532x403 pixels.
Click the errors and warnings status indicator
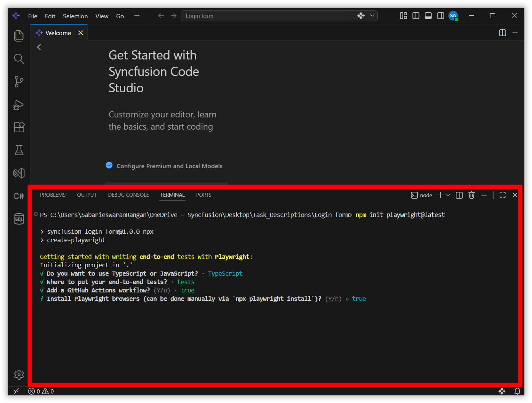(41, 391)
